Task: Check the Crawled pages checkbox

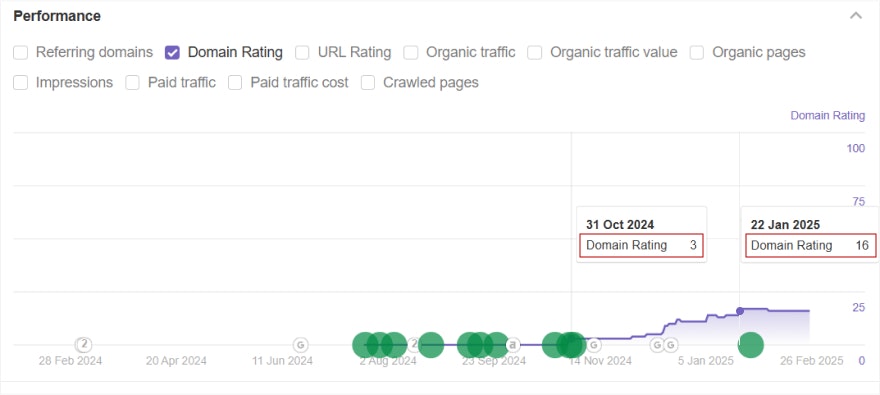Action: tap(368, 83)
